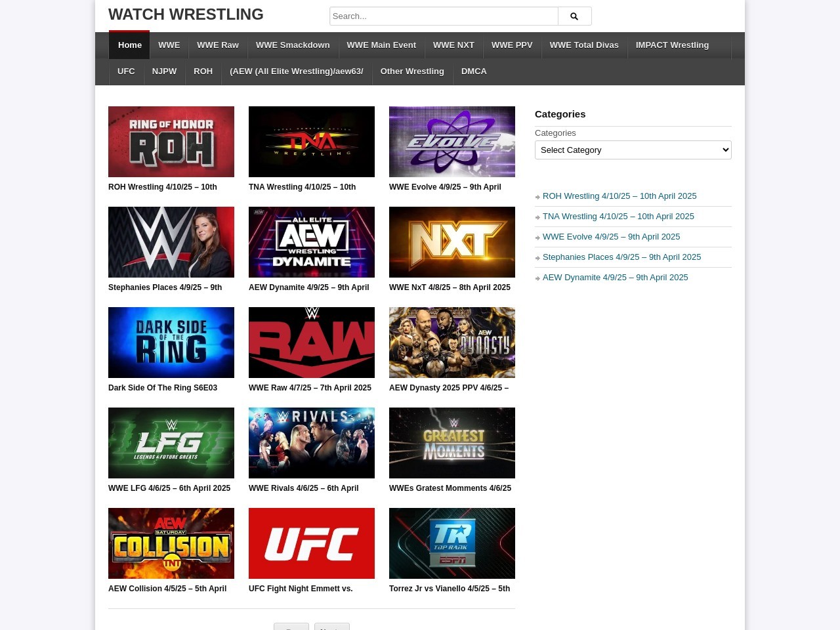Viewport: 840px width, 630px height.
Task: Click AEW Collision 4/5/25 post title
Action: click(x=167, y=589)
